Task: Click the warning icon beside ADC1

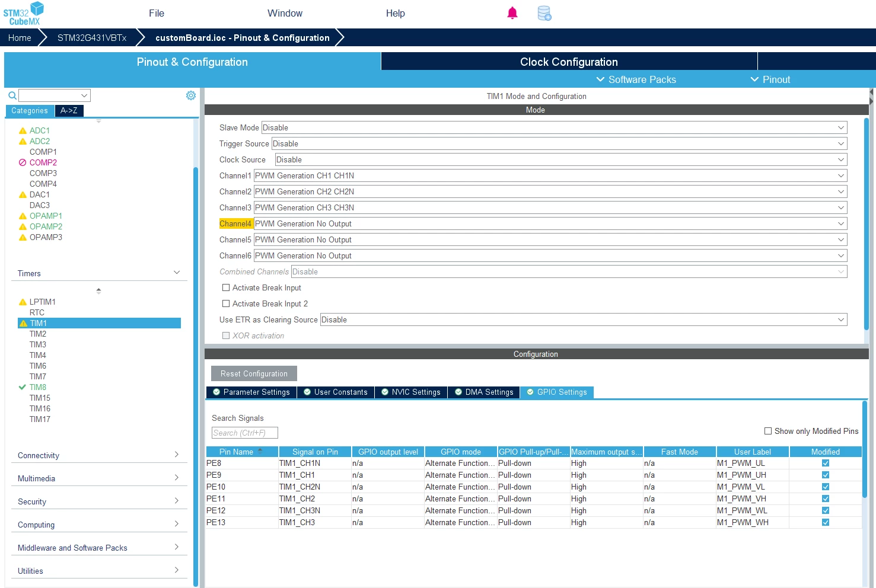Action: 23,130
